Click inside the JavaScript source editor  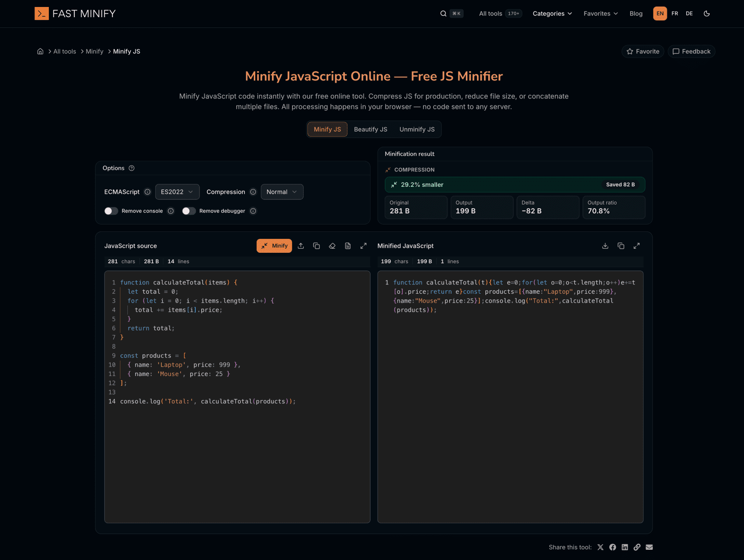click(x=237, y=397)
